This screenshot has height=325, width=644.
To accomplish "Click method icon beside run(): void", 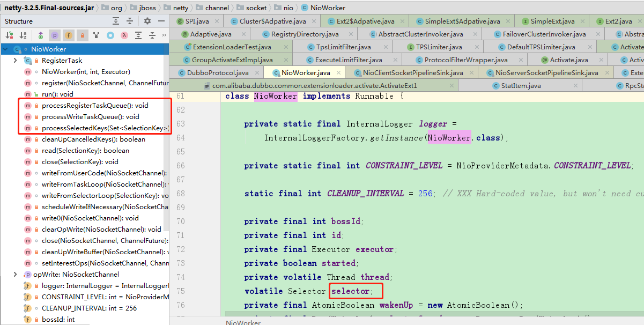I will 28,94.
